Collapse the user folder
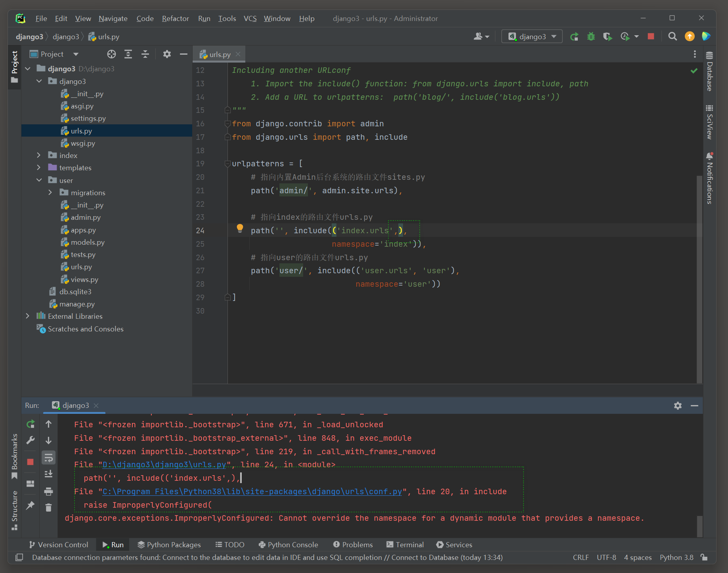 [x=39, y=180]
